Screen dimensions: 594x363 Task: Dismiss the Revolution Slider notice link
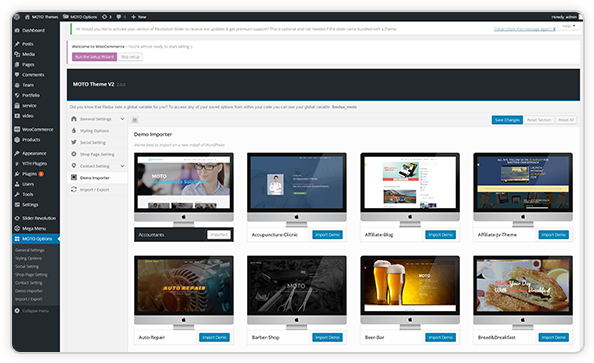(525, 29)
